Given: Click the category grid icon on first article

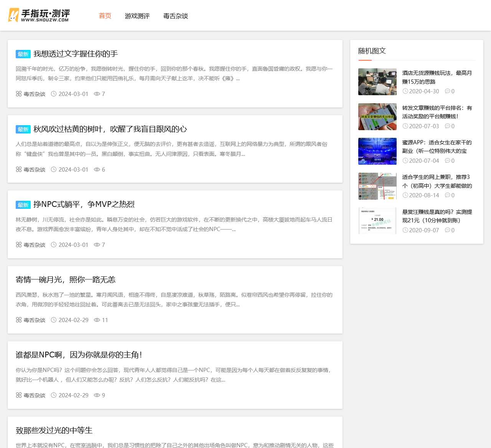Looking at the screenshot, I should coord(18,93).
